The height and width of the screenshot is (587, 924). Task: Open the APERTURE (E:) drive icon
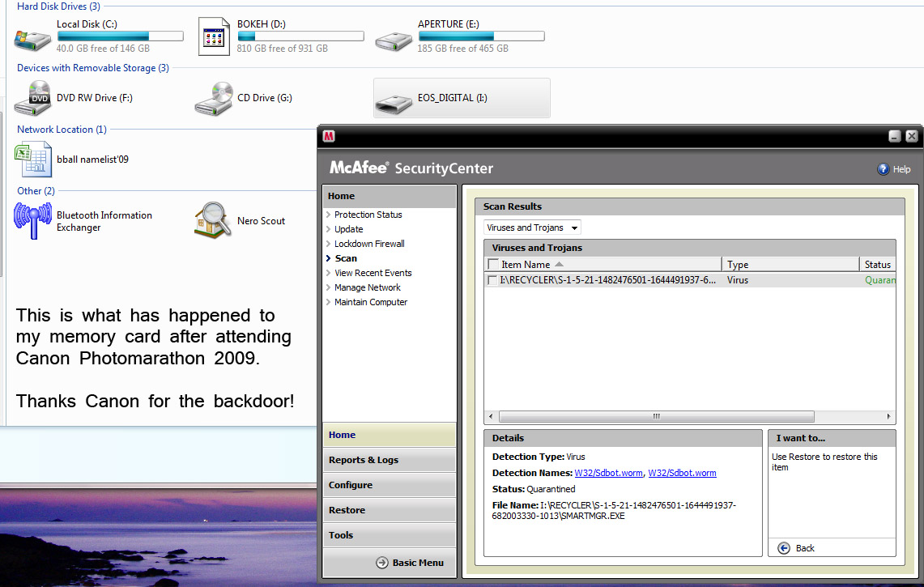pyautogui.click(x=394, y=41)
